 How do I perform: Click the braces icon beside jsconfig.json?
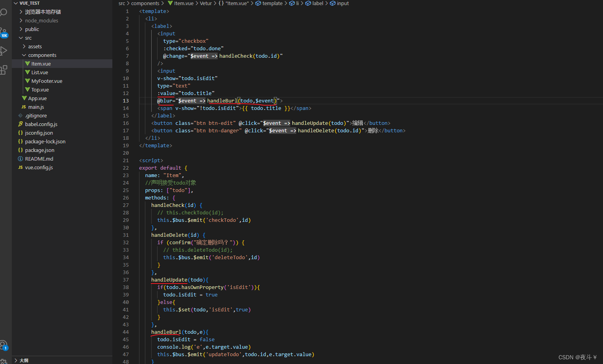20,133
